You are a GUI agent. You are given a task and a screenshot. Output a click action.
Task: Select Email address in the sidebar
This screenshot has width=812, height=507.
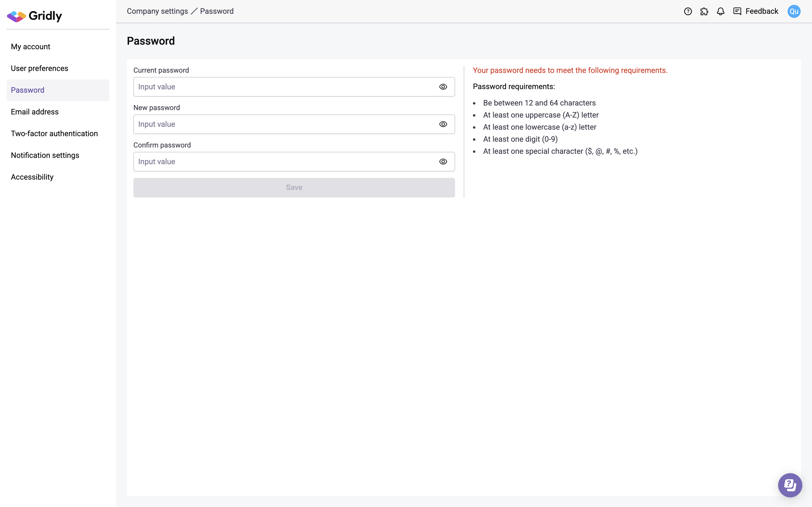(x=35, y=112)
